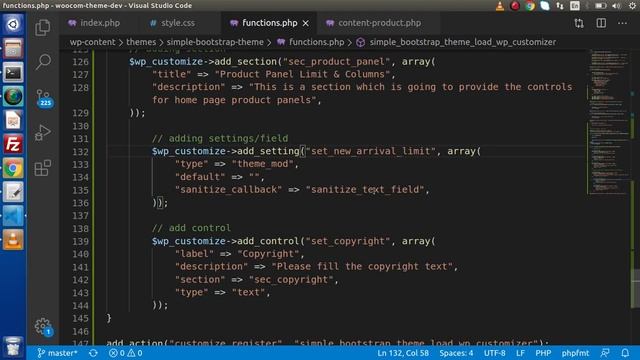640x360 pixels.
Task: Click the network indicator in top panel
Action: pyautogui.click(x=560, y=6)
